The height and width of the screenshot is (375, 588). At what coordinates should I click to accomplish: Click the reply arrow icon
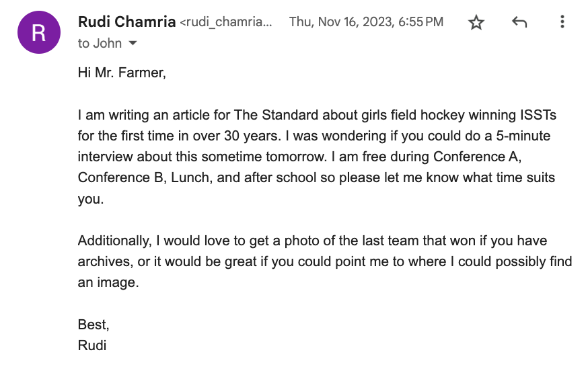coord(519,23)
